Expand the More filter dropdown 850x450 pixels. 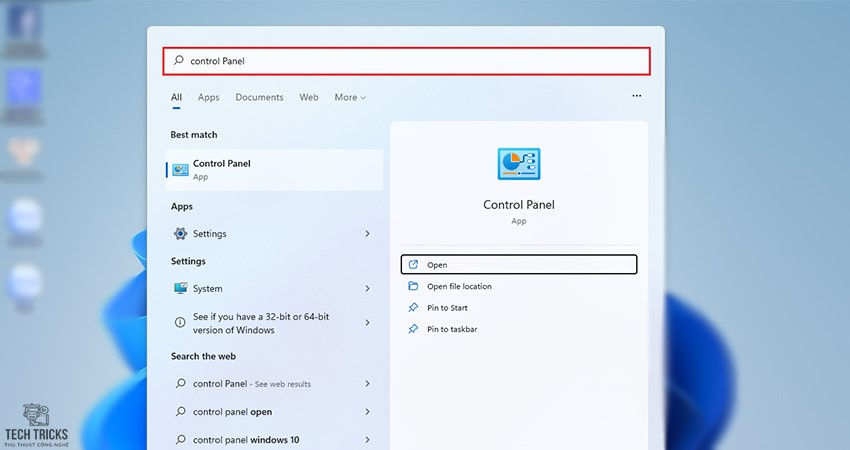pyautogui.click(x=350, y=97)
